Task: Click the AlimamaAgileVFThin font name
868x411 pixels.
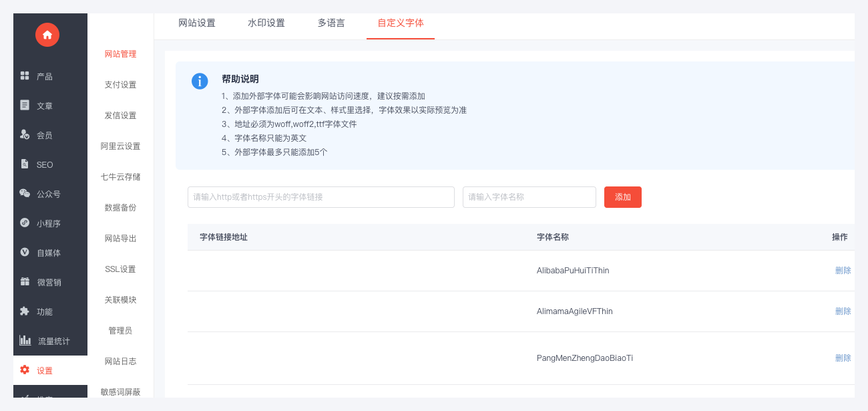Action: point(575,311)
